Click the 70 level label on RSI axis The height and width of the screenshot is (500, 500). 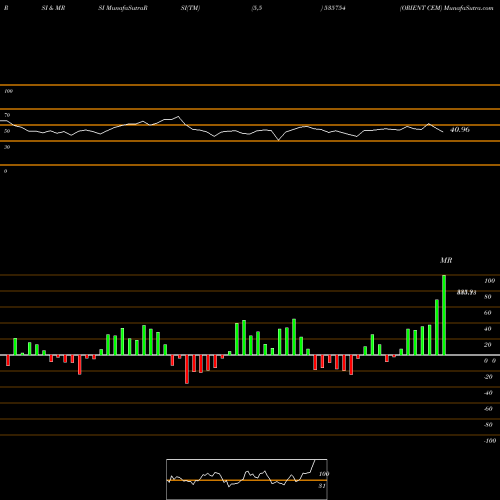tap(7, 115)
